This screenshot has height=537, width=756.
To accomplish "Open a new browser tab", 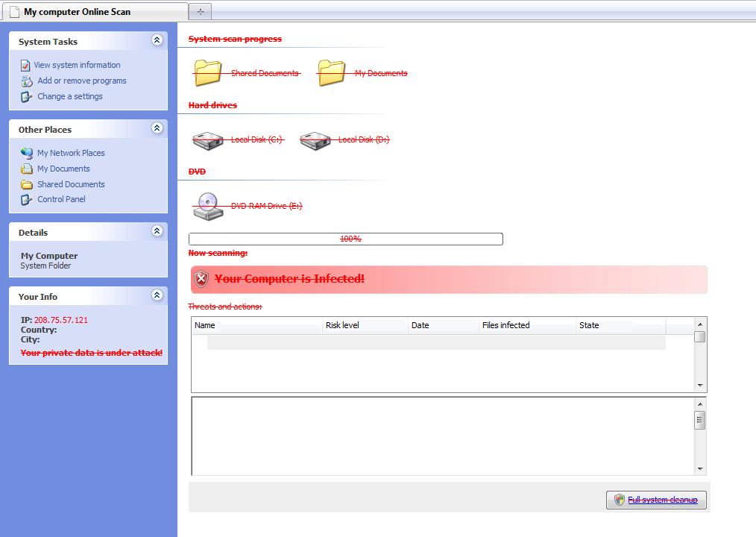I will (x=200, y=12).
